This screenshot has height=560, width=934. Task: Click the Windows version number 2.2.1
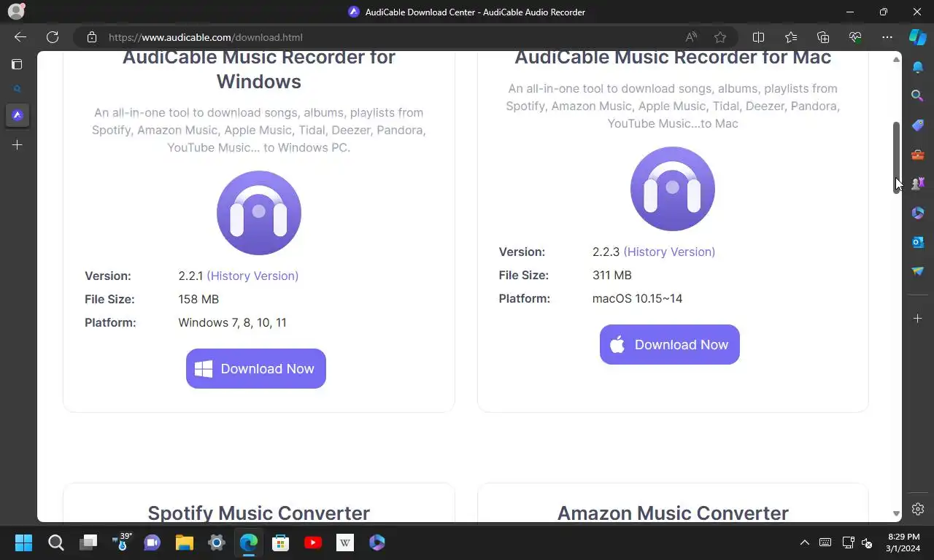[x=190, y=276]
